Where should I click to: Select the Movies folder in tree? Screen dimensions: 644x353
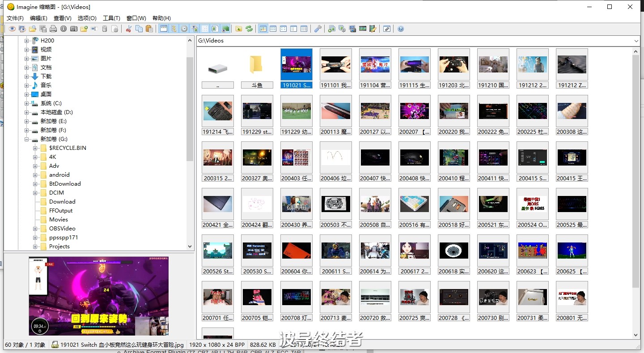59,220
